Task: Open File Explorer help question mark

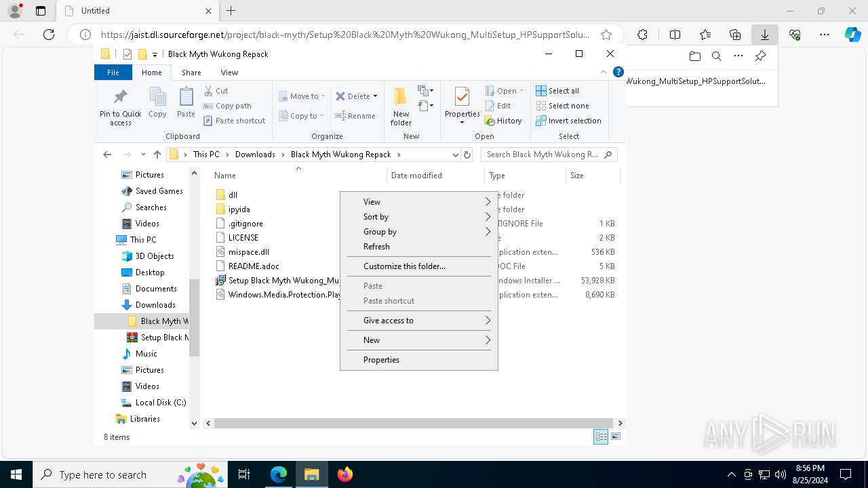Action: [618, 72]
